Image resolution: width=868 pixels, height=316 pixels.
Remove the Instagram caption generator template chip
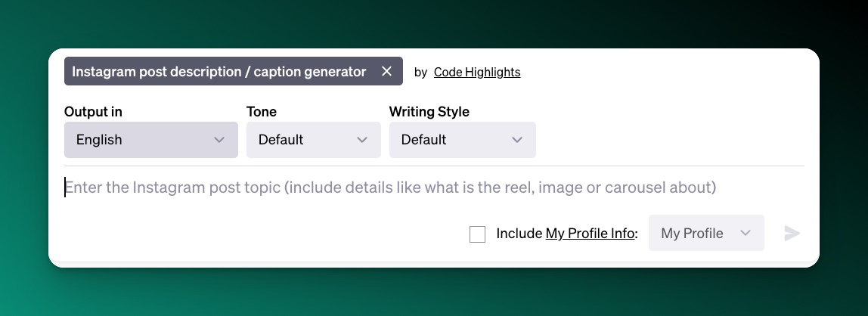(x=386, y=72)
